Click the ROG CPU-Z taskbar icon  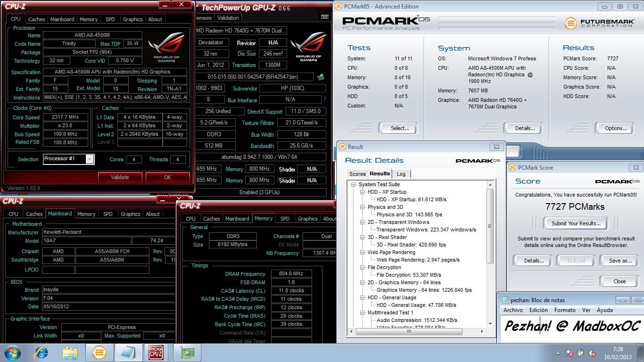(157, 353)
